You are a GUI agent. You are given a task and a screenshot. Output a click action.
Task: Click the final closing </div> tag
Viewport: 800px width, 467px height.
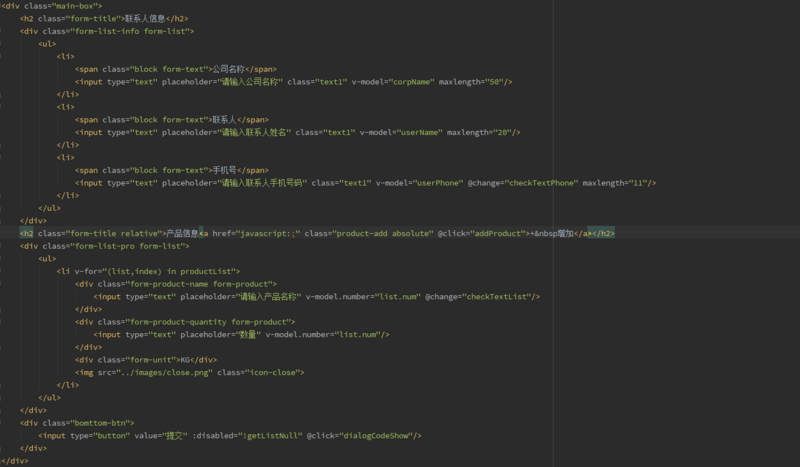tap(15, 461)
